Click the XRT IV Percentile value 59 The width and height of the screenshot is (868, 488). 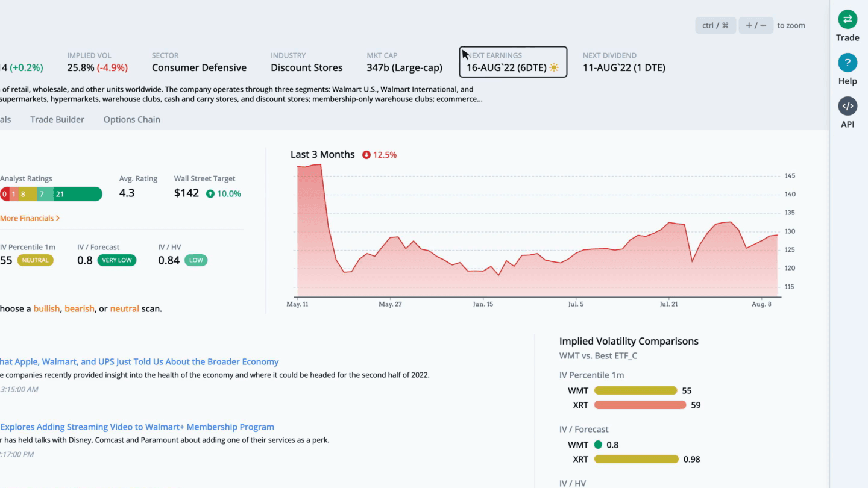696,405
